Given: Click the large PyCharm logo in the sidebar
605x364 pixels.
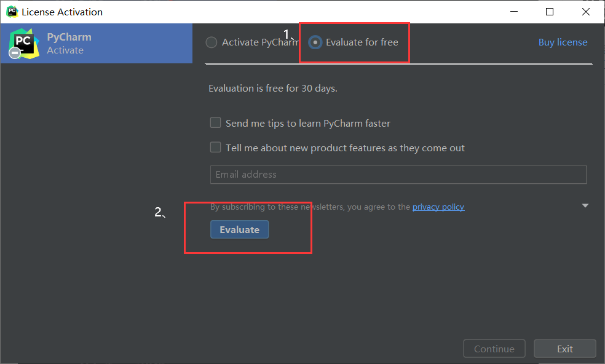Looking at the screenshot, I should coord(23,42).
